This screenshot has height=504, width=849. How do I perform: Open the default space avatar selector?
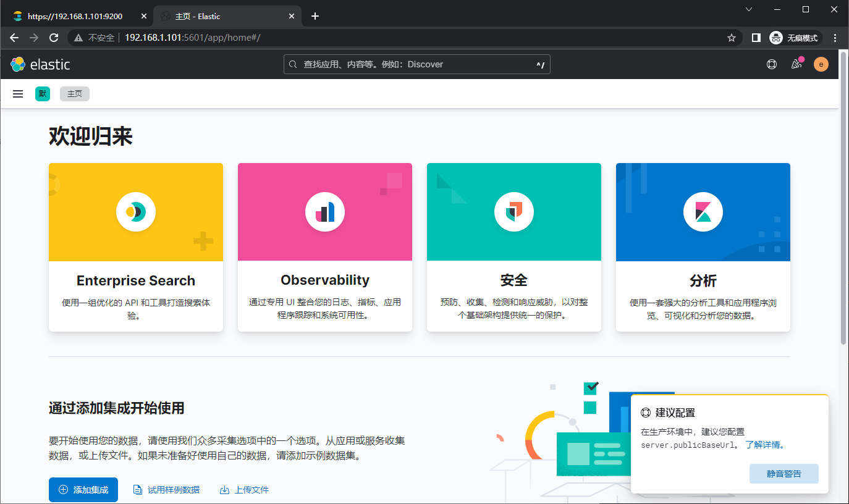(x=43, y=94)
